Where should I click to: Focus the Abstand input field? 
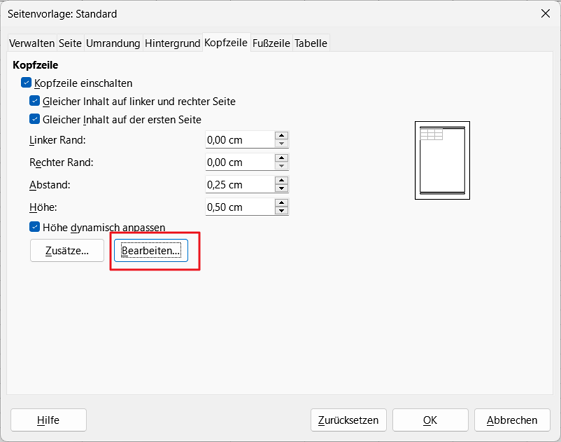click(x=240, y=185)
